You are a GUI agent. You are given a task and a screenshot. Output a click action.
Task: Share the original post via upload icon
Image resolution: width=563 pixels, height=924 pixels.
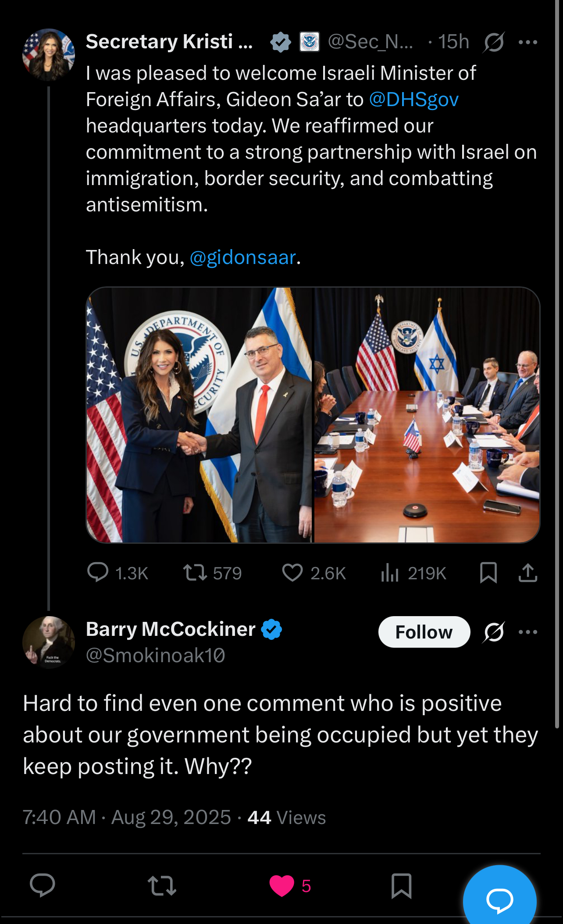[528, 573]
